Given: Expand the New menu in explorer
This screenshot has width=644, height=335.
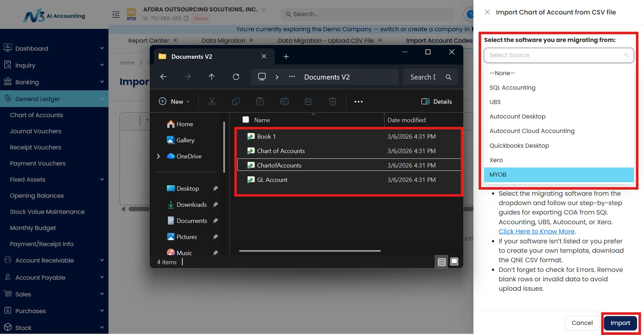Looking at the screenshot, I should (174, 101).
